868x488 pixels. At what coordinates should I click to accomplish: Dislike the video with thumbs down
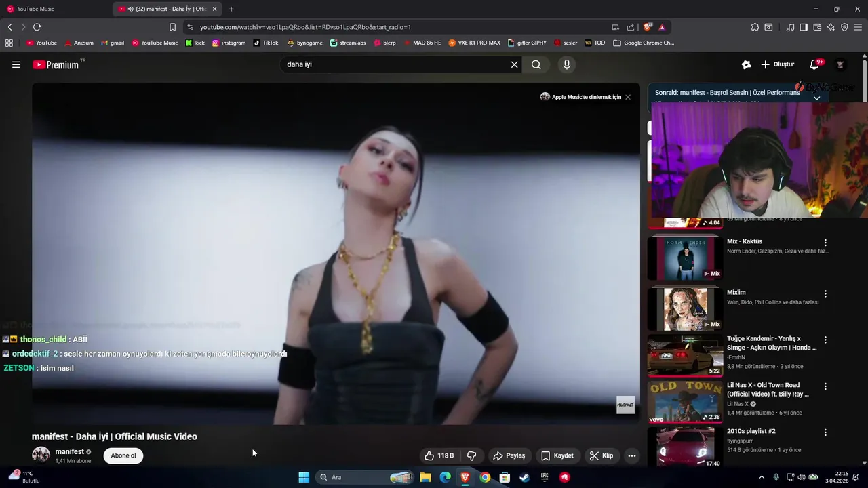471,455
